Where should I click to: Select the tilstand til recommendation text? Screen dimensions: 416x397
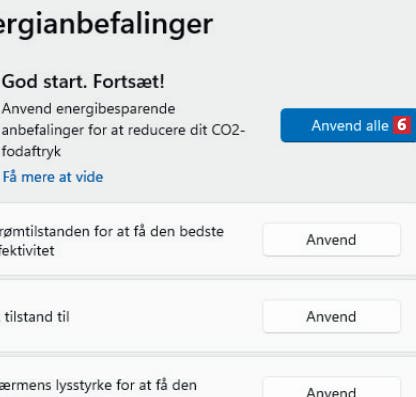37,317
